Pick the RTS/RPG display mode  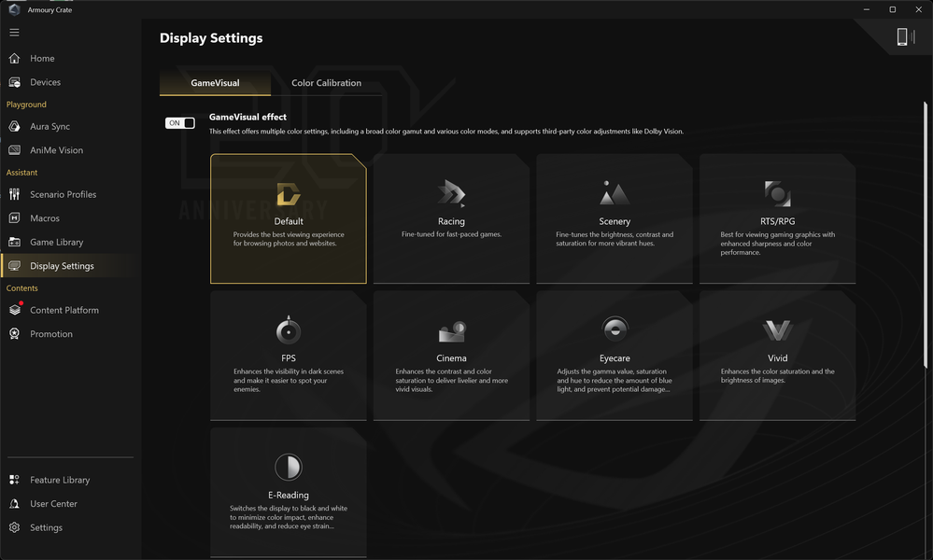point(778,218)
